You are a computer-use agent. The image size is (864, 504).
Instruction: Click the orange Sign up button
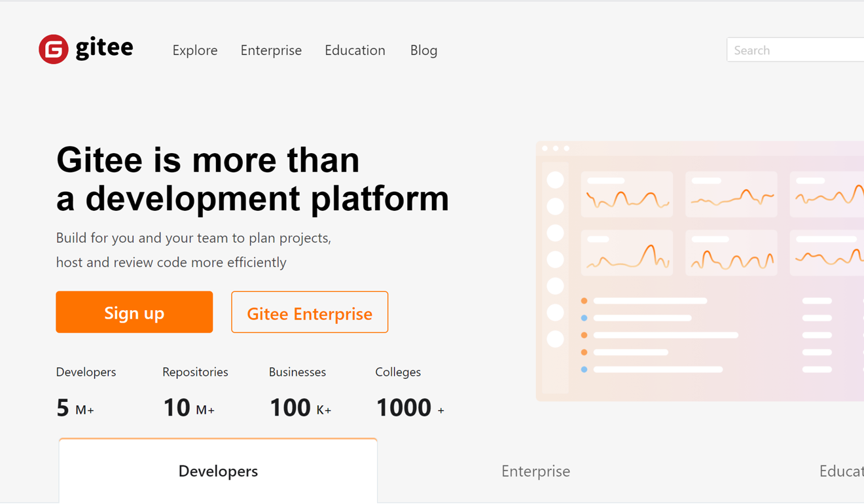(134, 312)
